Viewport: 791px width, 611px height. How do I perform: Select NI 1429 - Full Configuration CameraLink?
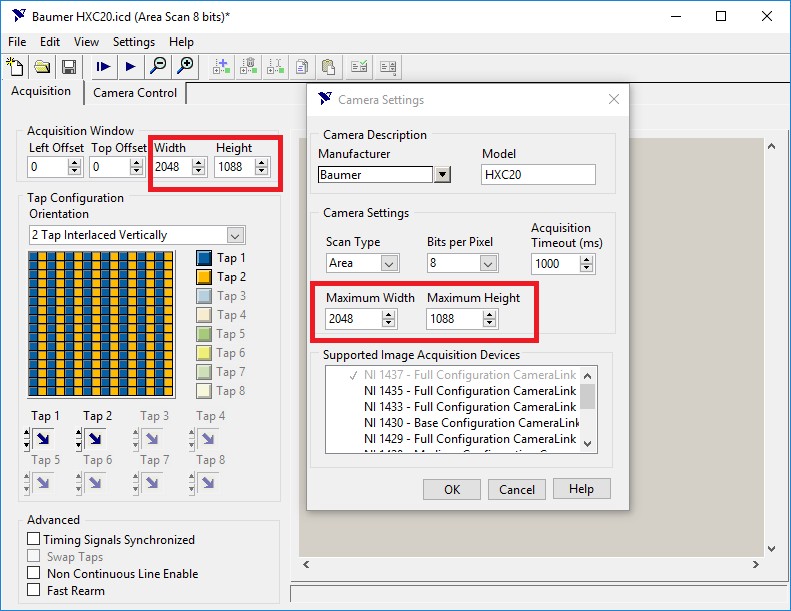(x=470, y=439)
